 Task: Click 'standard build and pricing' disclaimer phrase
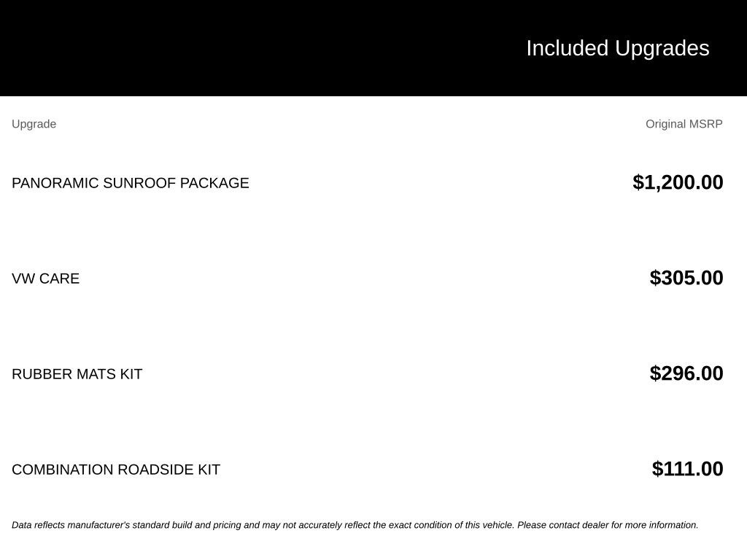[x=200, y=525]
